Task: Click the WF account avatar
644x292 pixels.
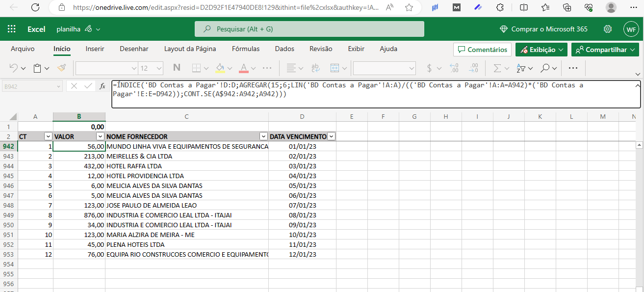Action: point(631,29)
